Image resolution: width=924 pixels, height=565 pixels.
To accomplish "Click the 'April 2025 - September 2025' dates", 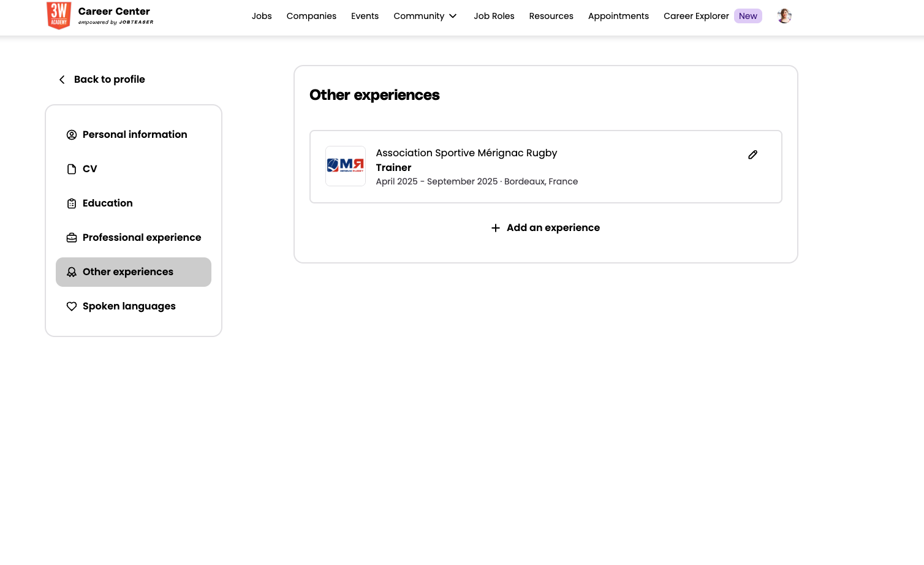I will point(437,182).
